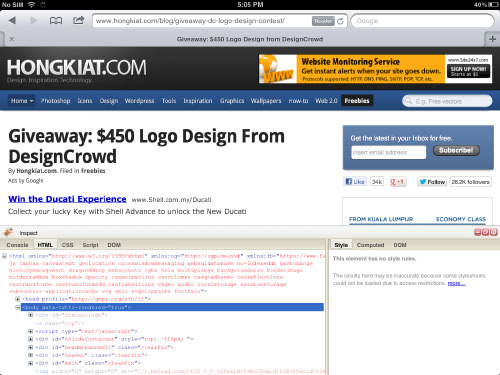Screen dimensions: 500x375
Task: Expand the div id="hSlideContainer" node
Action: pyautogui.click(x=30, y=339)
